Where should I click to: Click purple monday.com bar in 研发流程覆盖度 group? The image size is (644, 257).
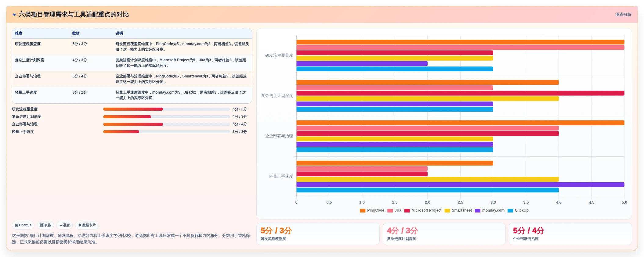[362, 64]
